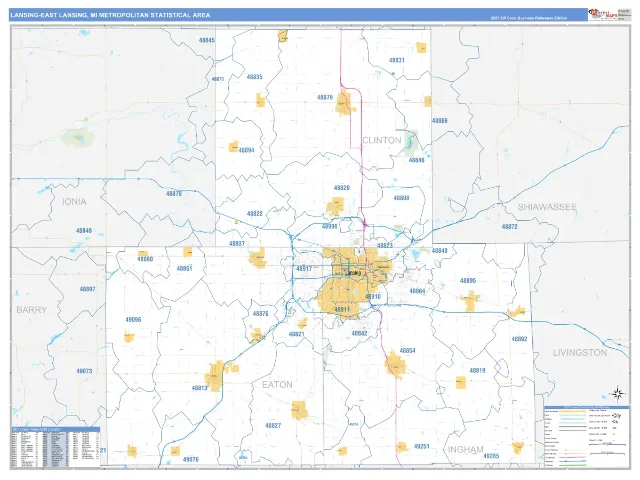Click ZIP code label 48897
This screenshot has height=480, width=640.
(87, 289)
